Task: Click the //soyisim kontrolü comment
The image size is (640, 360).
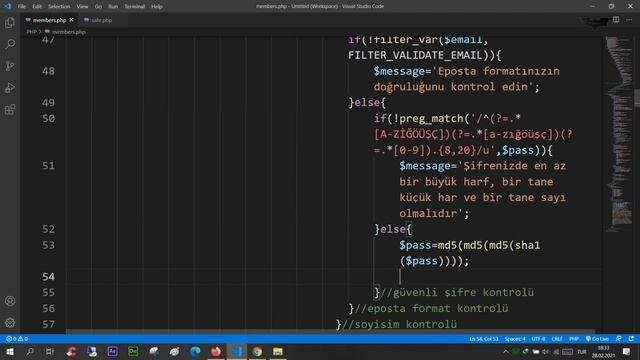Action: [x=399, y=324]
